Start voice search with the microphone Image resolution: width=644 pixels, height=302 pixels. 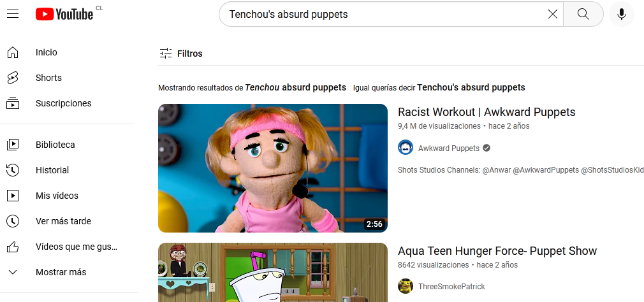622,14
